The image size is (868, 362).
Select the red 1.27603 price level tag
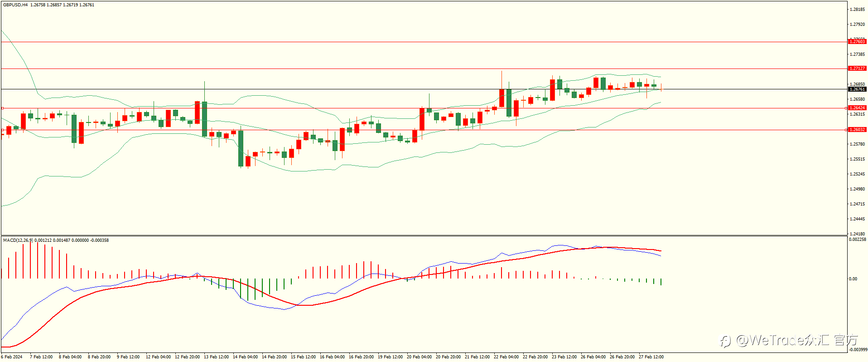tap(857, 42)
